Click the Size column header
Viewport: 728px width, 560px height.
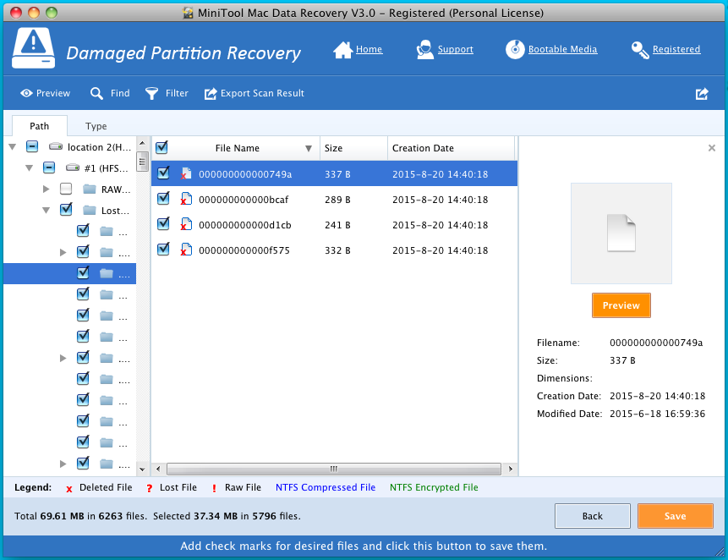pos(353,148)
